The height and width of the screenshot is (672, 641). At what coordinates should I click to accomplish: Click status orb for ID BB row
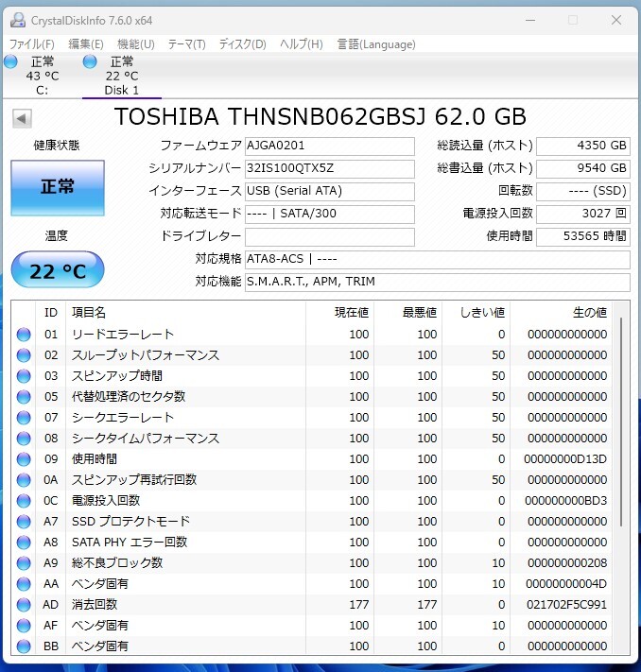point(24,646)
